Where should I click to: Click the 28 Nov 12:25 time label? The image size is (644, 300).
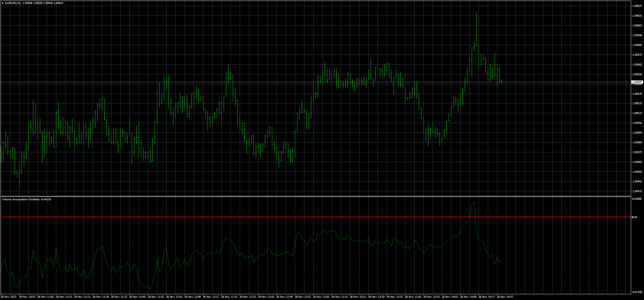click(229, 297)
